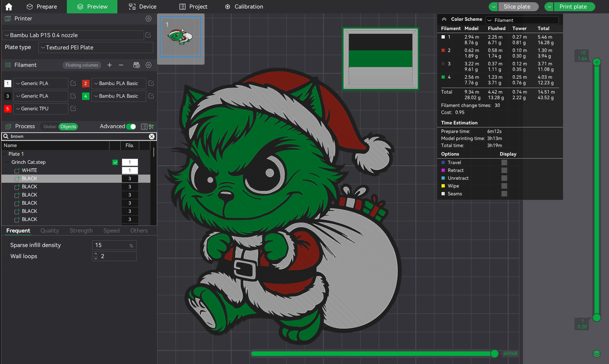Collapse the Color Scheme panel
Viewport: 609px width, 364px height.
coord(444,19)
